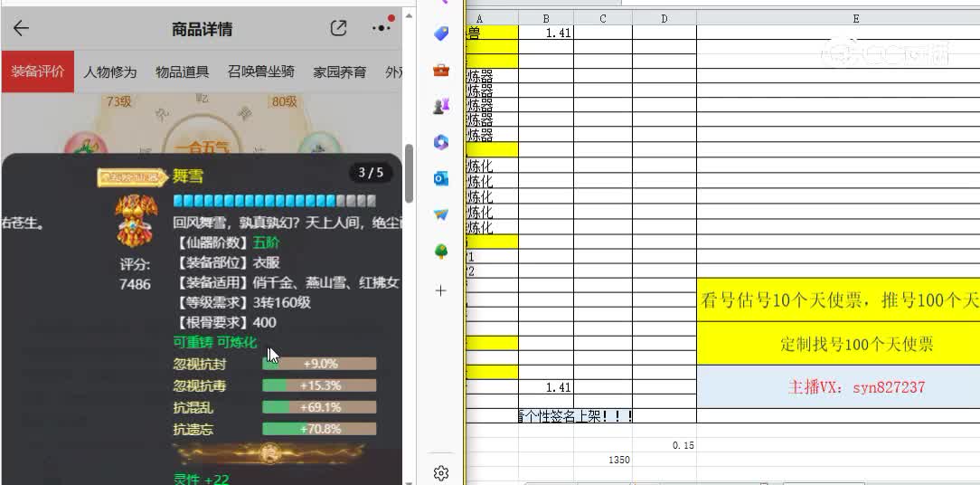This screenshot has height=485, width=980.
Task: Open sidebar settings gear icon
Action: [441, 472]
